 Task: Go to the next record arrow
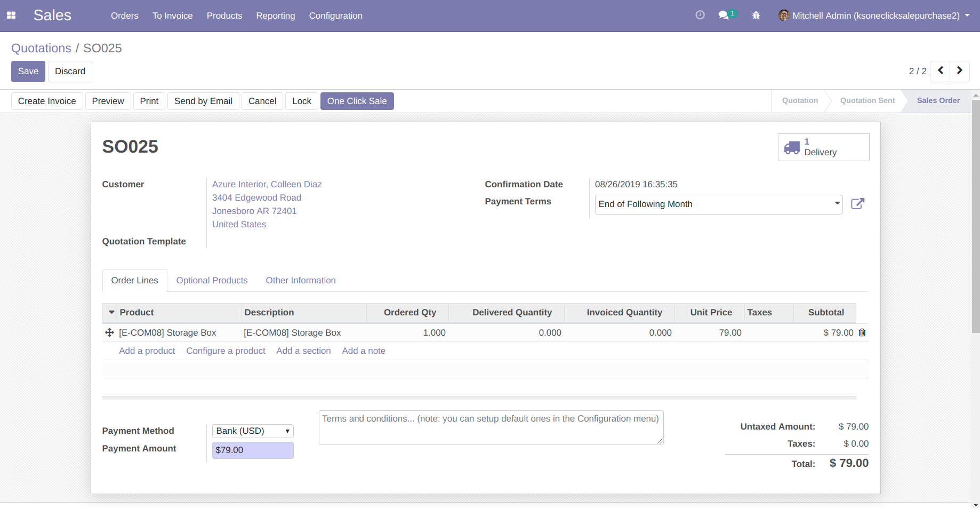click(960, 71)
